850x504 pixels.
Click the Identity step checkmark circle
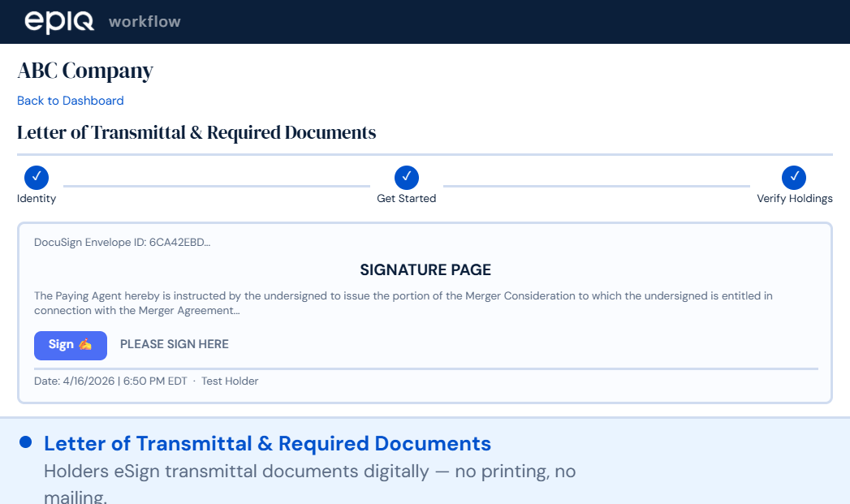tap(37, 177)
